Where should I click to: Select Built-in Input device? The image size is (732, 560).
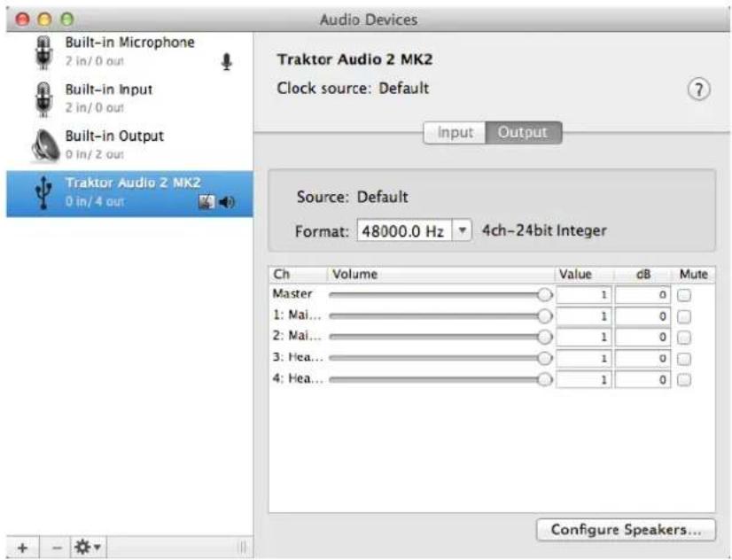pyautogui.click(x=129, y=99)
